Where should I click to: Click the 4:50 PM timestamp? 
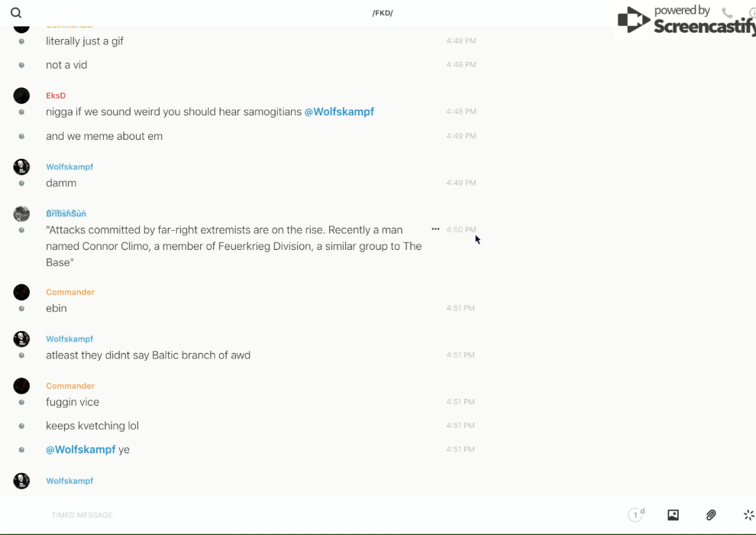(460, 229)
